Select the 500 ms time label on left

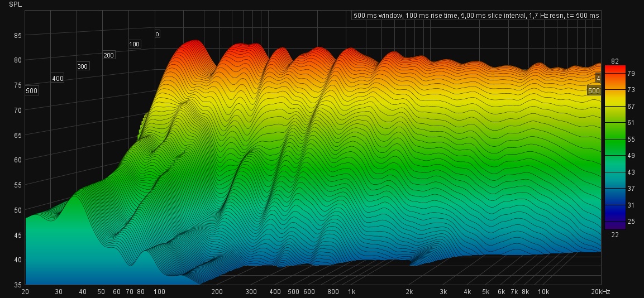[x=31, y=91]
